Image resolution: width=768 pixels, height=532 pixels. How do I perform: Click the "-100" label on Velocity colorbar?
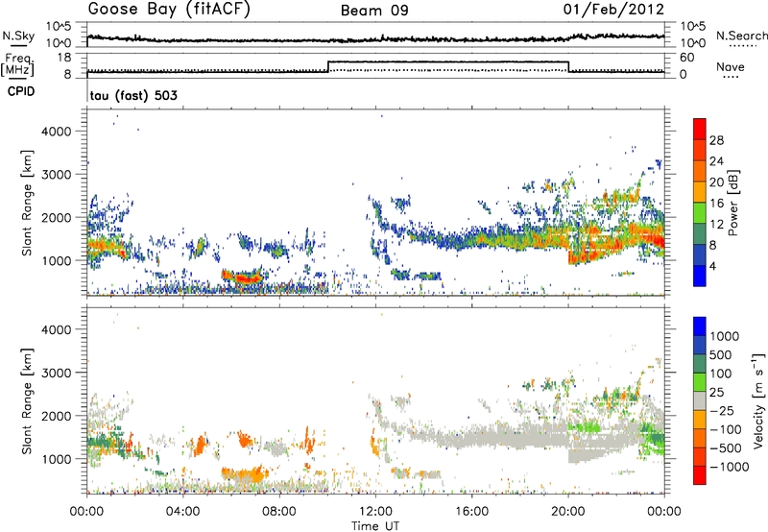[x=726, y=429]
